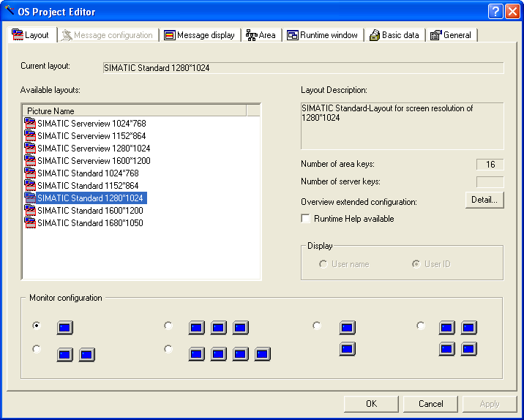Select two side-by-side monitors radio

pyautogui.click(x=37, y=349)
